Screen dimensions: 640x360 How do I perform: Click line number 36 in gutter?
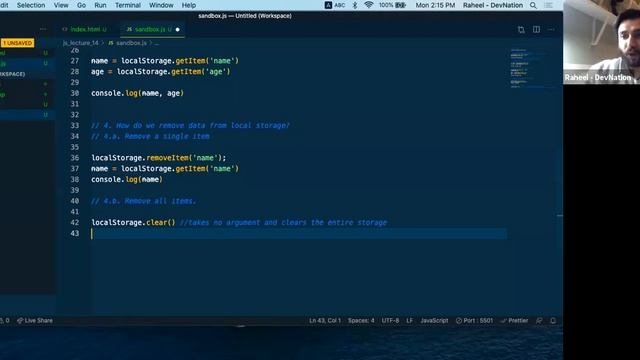point(75,158)
